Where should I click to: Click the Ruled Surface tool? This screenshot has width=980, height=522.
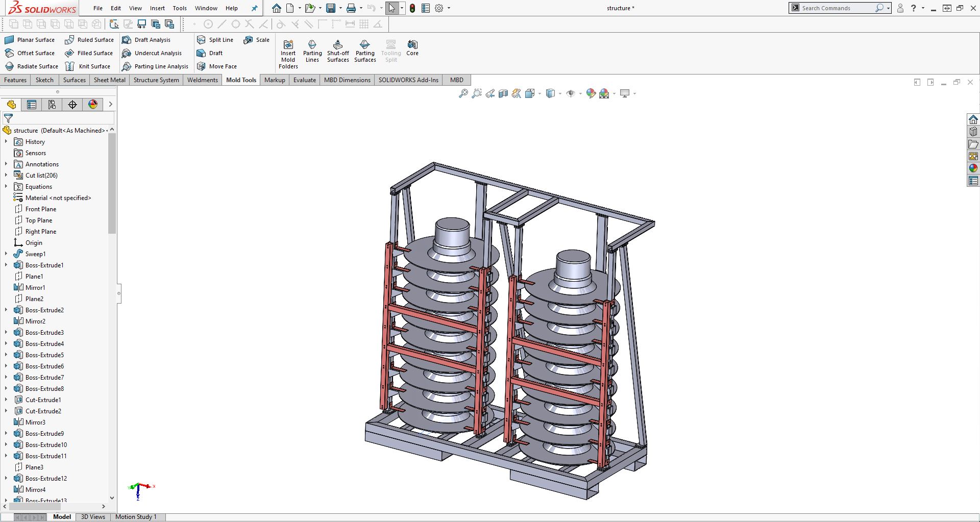click(x=89, y=40)
